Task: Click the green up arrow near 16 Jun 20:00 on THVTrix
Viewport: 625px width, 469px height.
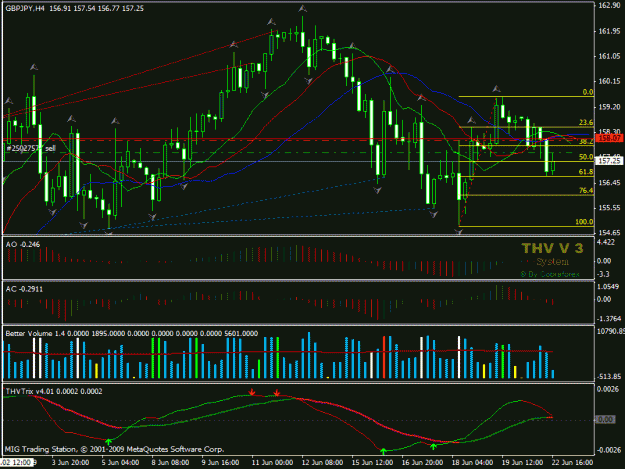Action: pos(433,446)
